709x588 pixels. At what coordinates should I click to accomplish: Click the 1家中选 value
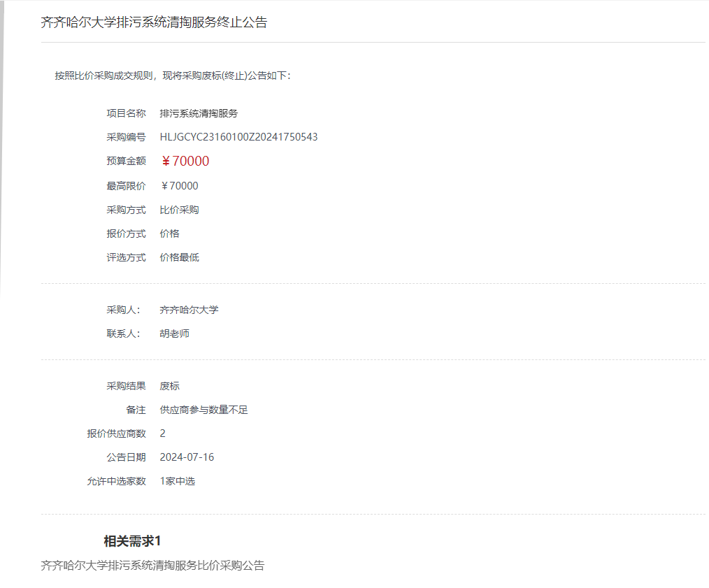[x=177, y=481]
